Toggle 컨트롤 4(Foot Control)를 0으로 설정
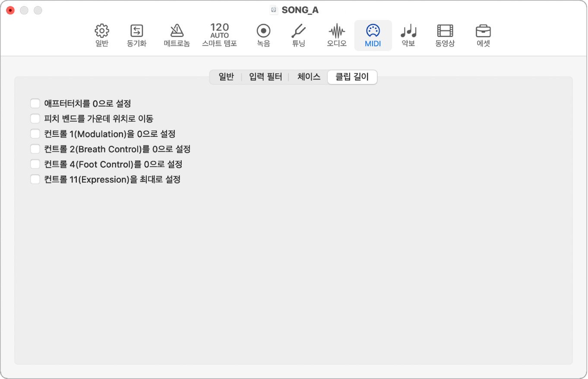Image resolution: width=588 pixels, height=379 pixels. pos(35,164)
